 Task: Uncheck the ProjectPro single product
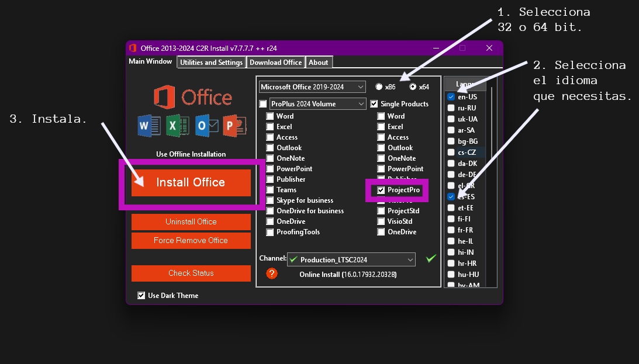click(381, 190)
